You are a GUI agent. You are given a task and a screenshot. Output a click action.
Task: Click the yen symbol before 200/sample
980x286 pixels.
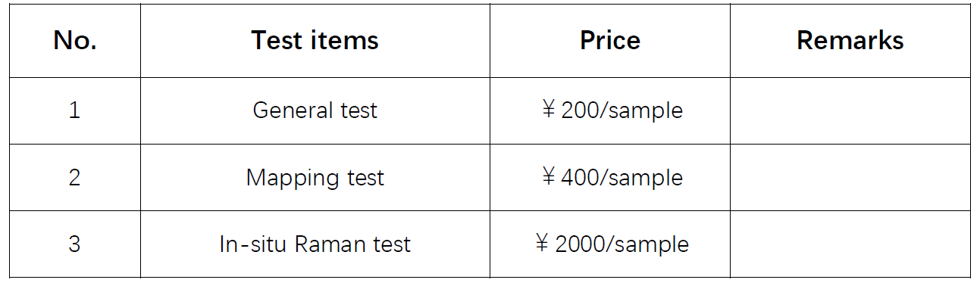549,110
